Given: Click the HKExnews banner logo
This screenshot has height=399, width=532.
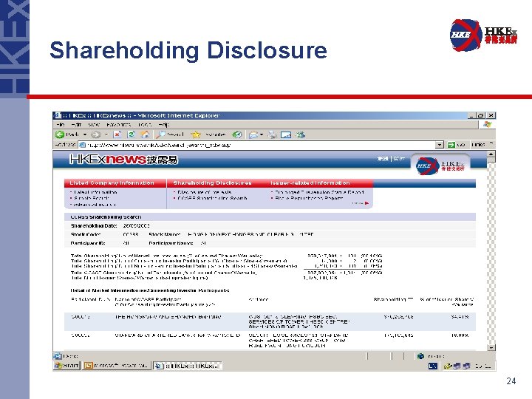Looking at the screenshot, I should point(123,159).
